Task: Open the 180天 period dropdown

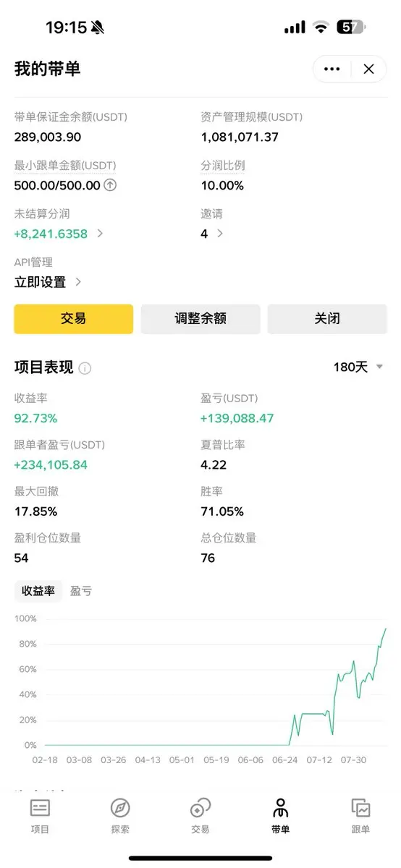Action: point(358,367)
